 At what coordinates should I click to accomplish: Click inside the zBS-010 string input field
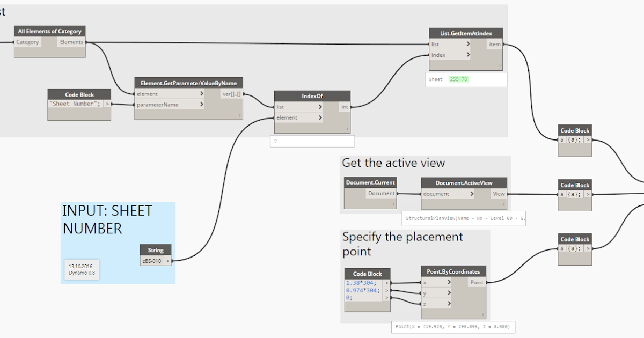(152, 260)
